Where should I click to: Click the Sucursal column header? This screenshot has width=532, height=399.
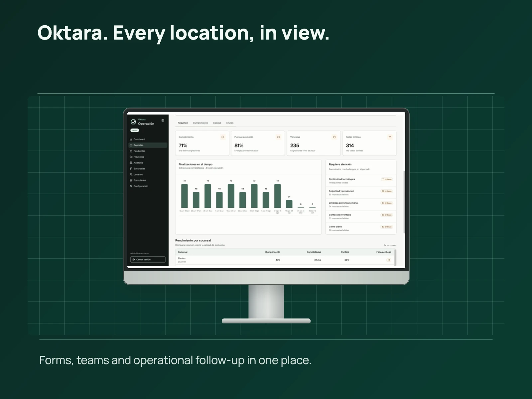183,252
